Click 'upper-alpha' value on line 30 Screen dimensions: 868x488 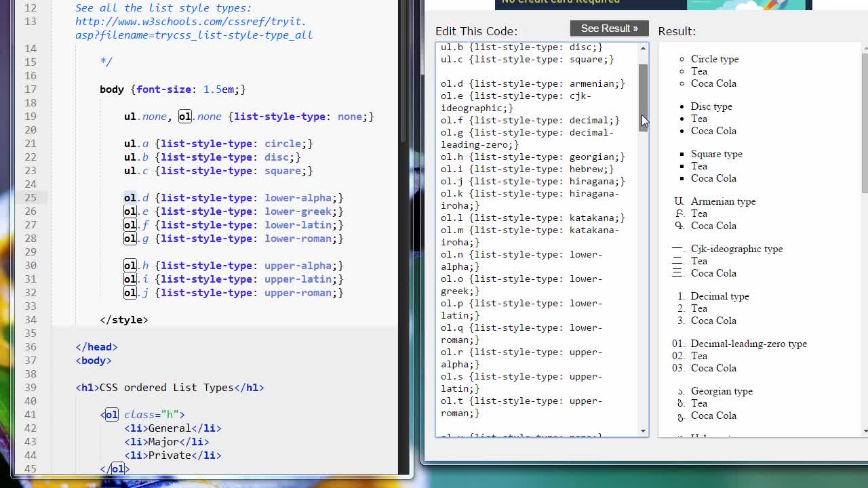tap(298, 266)
